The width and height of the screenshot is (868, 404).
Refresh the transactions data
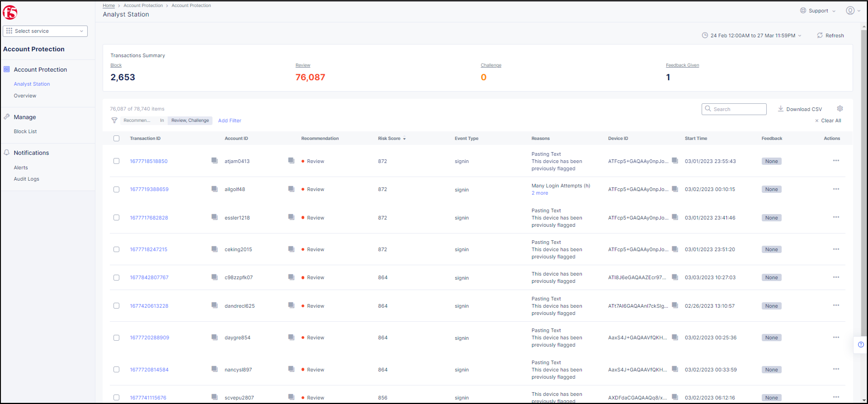pyautogui.click(x=830, y=35)
